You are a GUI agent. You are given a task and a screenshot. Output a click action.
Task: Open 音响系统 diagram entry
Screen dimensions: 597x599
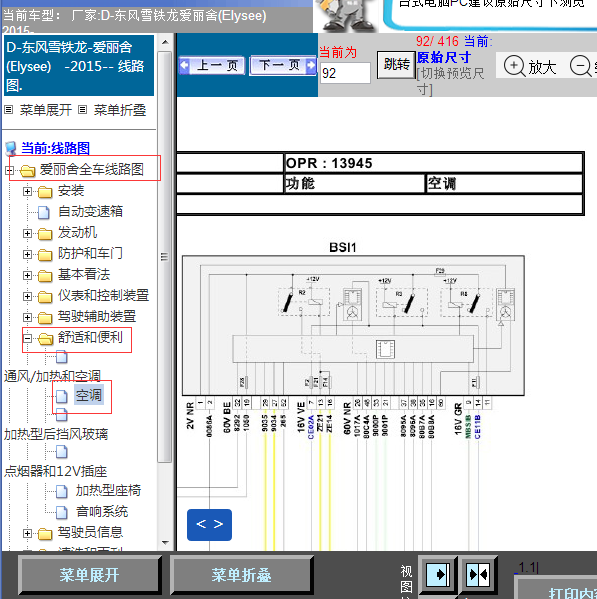tap(102, 512)
